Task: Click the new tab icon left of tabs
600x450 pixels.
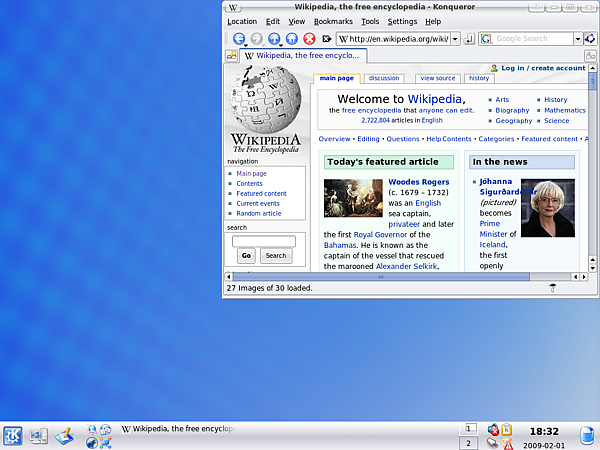Action: (231, 56)
